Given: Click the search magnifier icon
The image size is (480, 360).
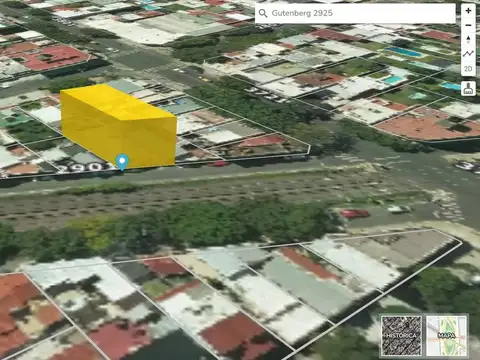Looking at the screenshot, I should point(263,13).
